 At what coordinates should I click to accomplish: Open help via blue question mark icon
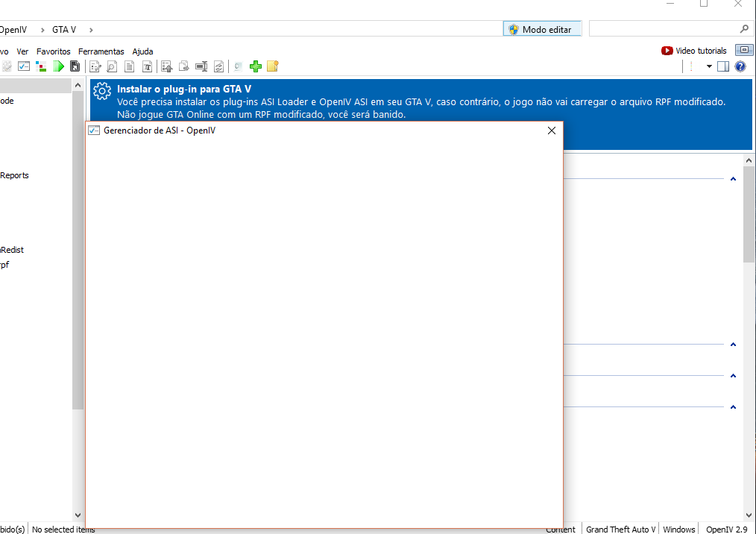tap(740, 66)
